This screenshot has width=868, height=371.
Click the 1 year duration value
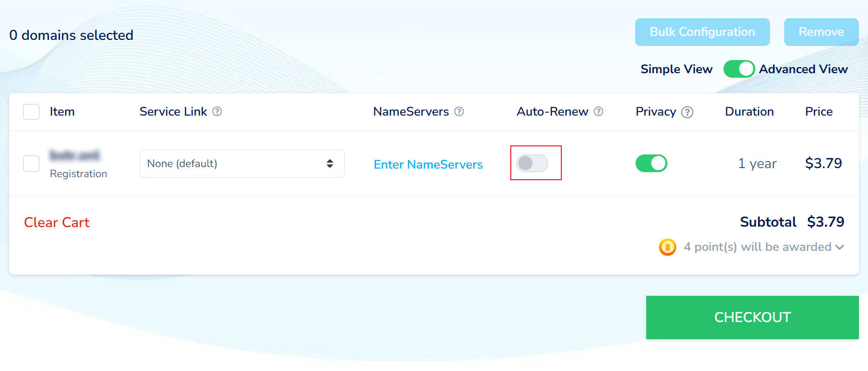coord(757,164)
